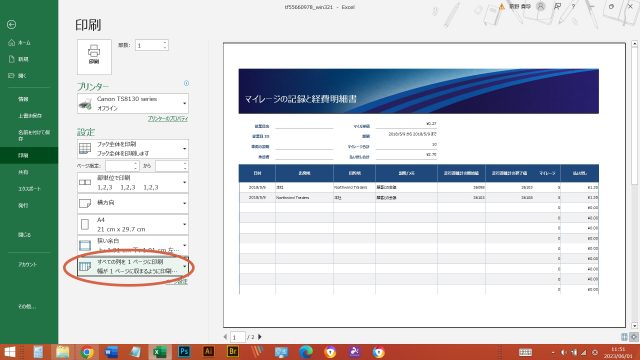640x360 pixels.
Task: Go to next preview page arrow
Action: 260,337
